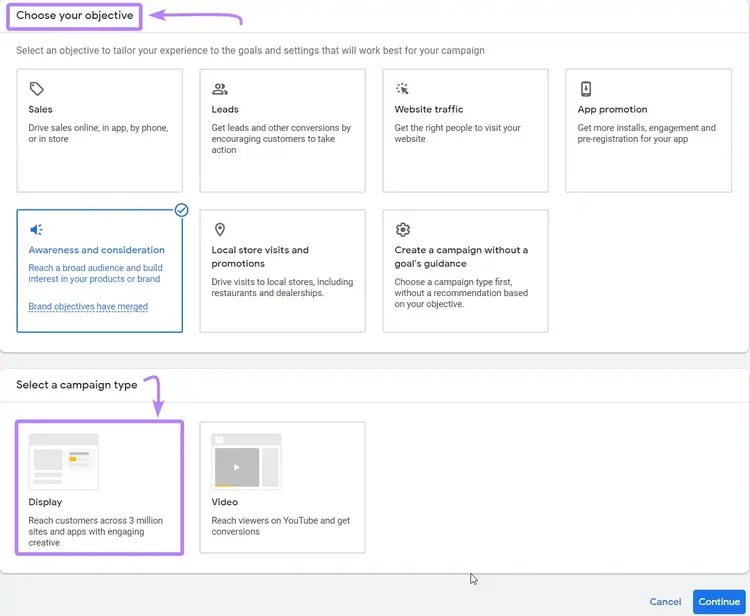Click 'Drive sales online, in app' description

point(98,133)
